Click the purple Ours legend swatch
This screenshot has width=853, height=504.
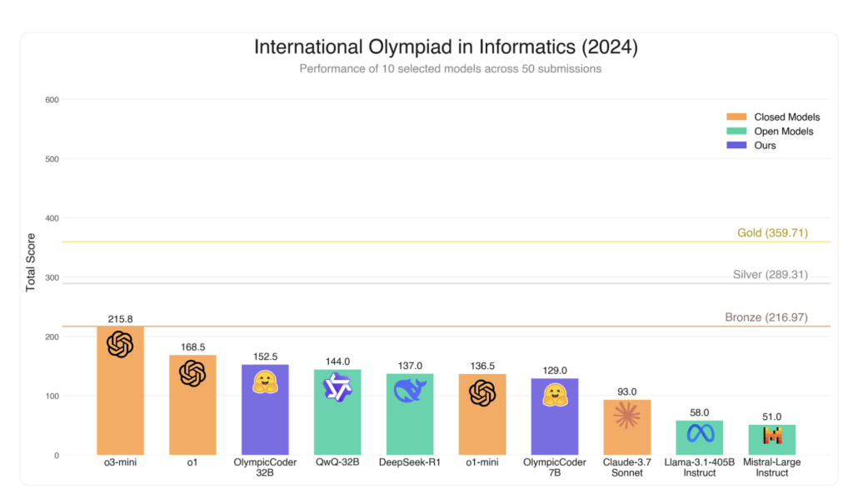[x=736, y=145]
